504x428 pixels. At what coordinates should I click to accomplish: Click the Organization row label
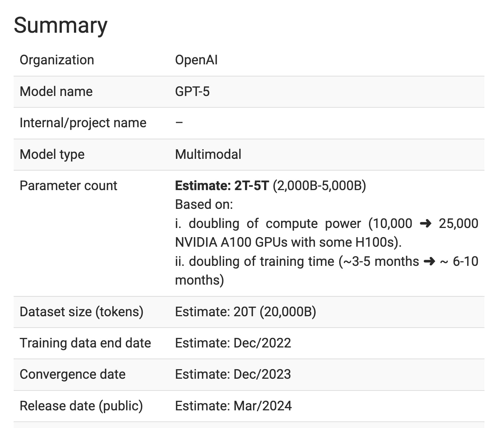(57, 60)
